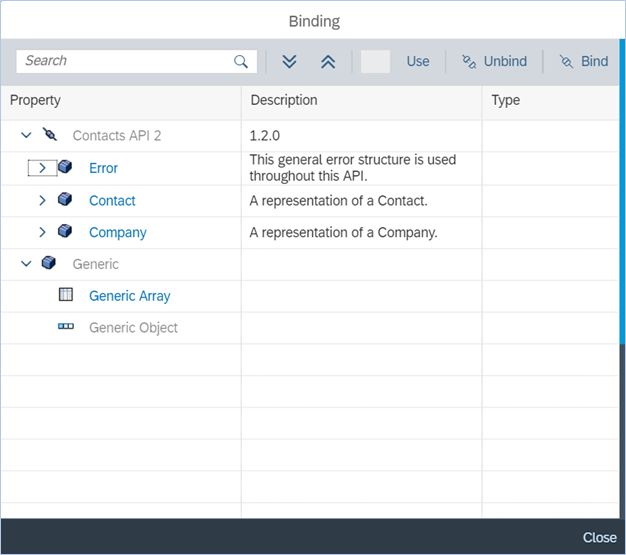626x555 pixels.
Task: Click the Generic Object icon
Action: 66,327
